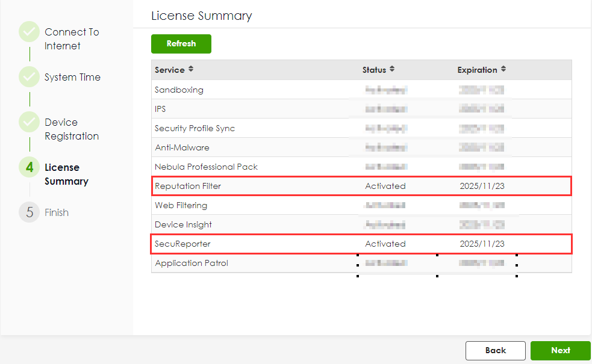Sort table by Expiration column arrows
The height and width of the screenshot is (364, 592).
pos(503,70)
